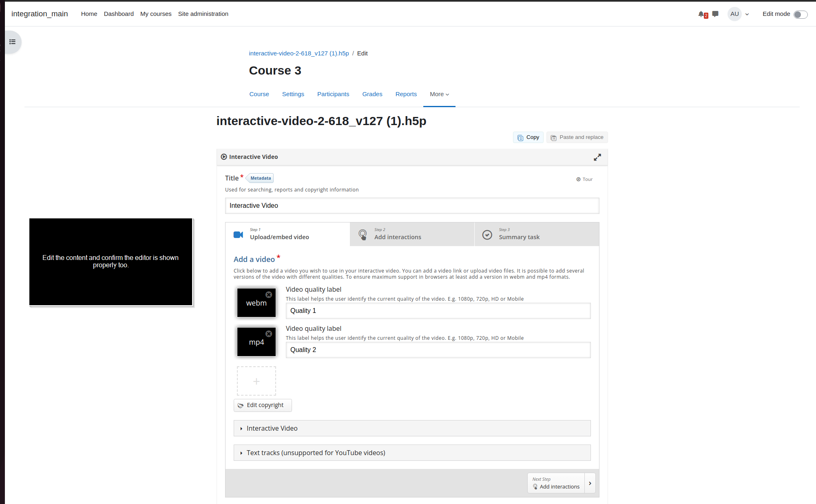Remove the webm video file
This screenshot has height=504, width=816.
269,295
